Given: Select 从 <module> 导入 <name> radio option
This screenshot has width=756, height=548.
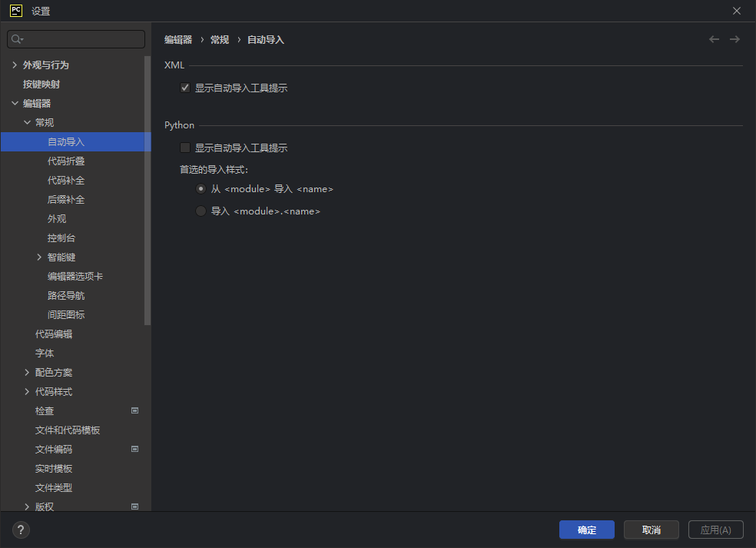Looking at the screenshot, I should tap(201, 188).
